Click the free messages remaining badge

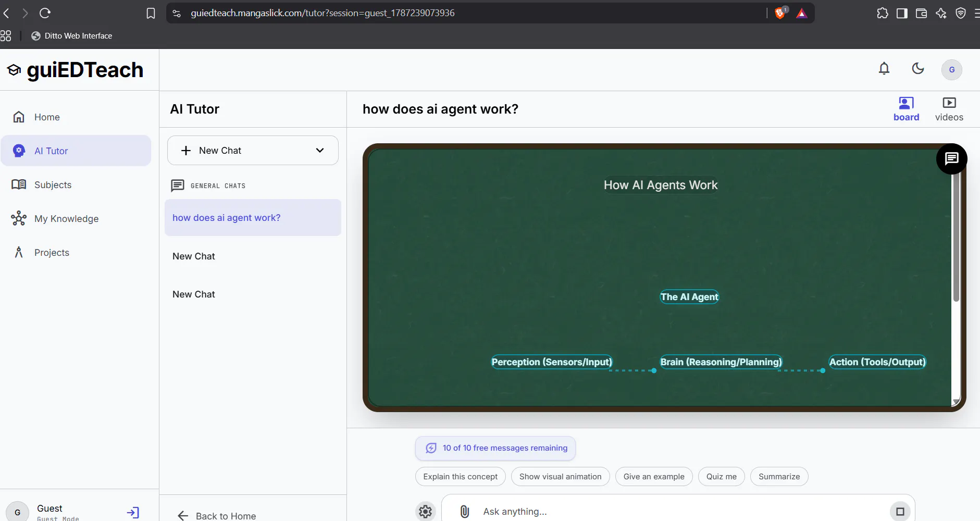(495, 448)
